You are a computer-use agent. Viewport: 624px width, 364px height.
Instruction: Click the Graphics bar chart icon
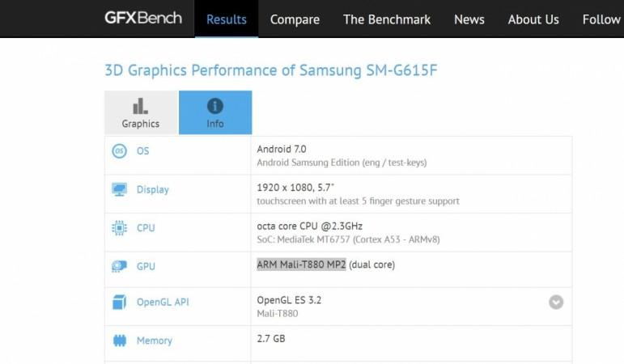coord(140,106)
